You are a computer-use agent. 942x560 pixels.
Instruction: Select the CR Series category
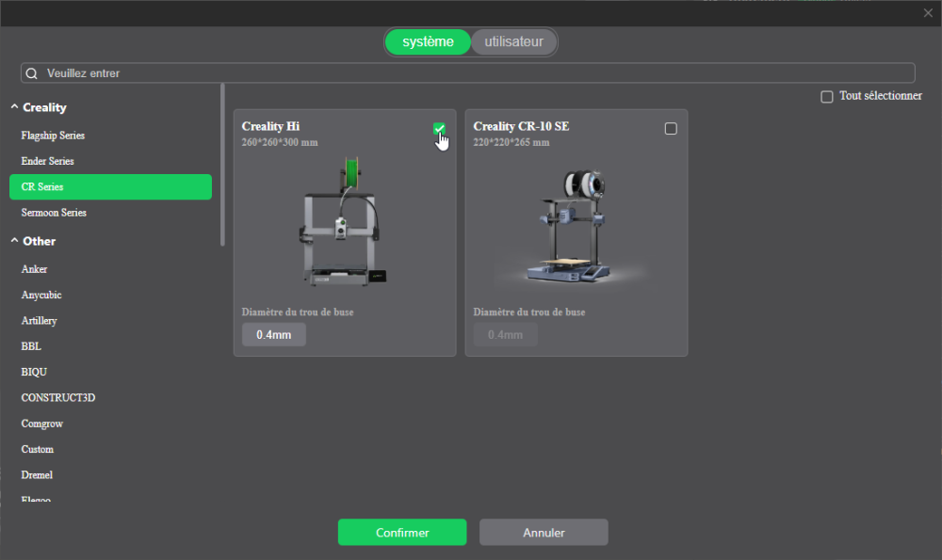[110, 186]
